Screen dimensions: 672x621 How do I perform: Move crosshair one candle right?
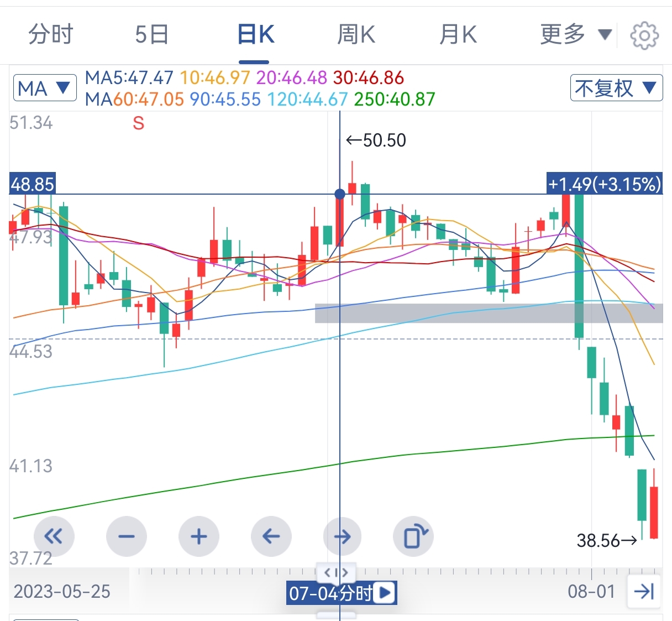coord(343,536)
